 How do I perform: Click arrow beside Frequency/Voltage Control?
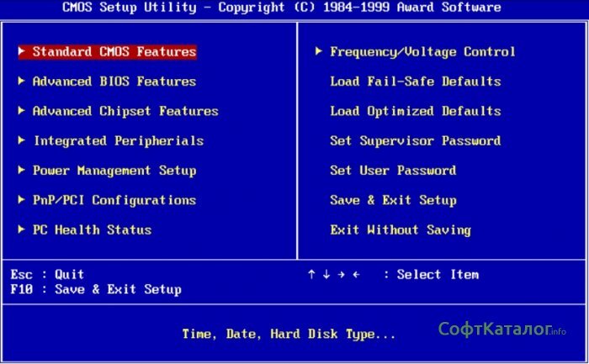(319, 51)
